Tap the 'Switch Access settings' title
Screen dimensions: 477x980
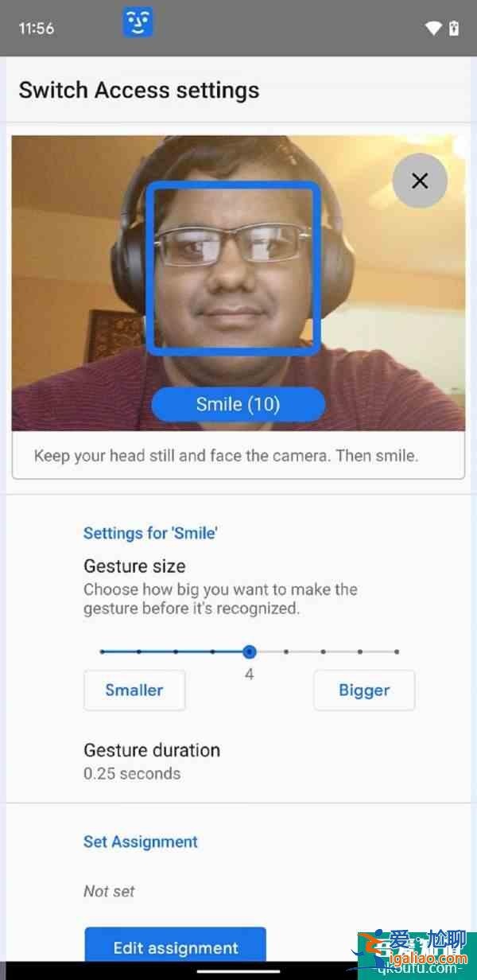coord(139,90)
